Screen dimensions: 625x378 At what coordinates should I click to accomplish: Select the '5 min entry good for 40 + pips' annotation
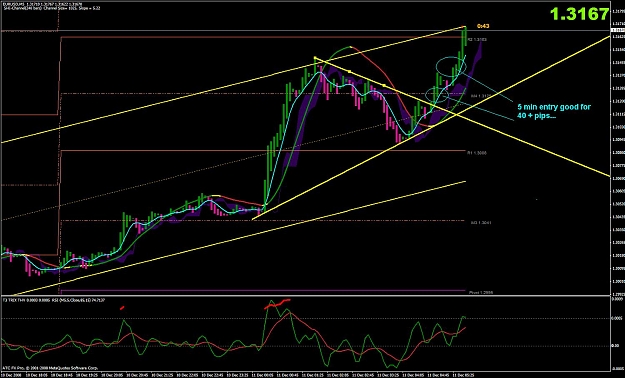(554, 111)
